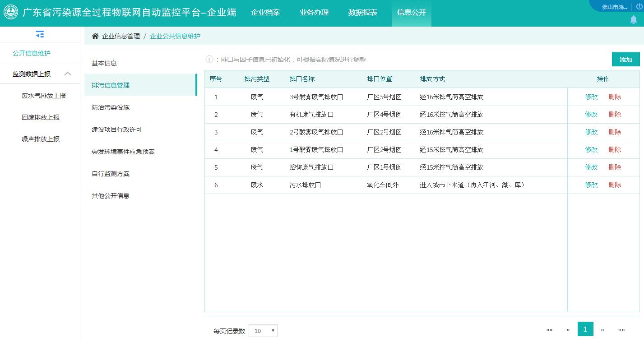
Task: Click 修改 for 熔铸废气排放口
Action: click(x=591, y=167)
